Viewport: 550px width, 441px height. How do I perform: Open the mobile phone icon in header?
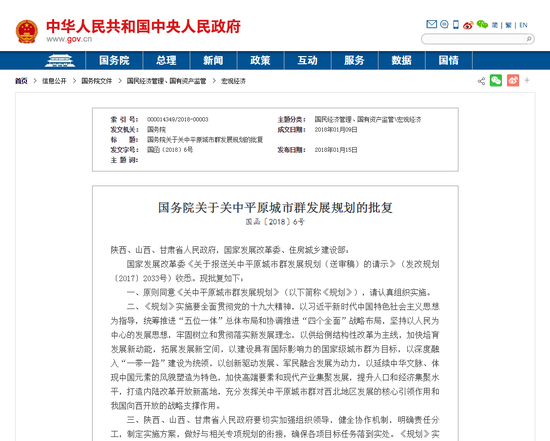coord(456,25)
